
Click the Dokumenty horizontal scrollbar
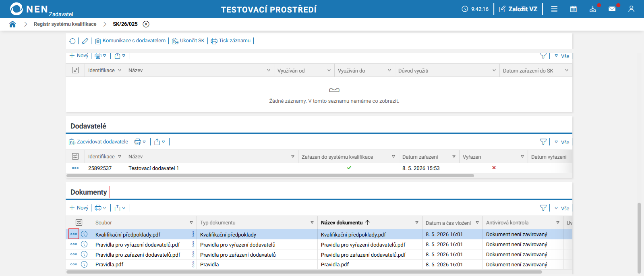[304, 272]
